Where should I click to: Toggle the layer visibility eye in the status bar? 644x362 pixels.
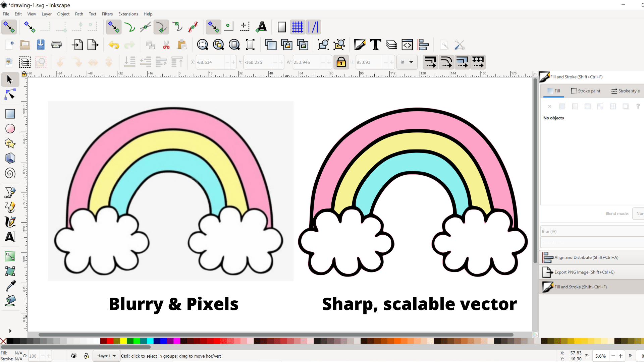(x=74, y=356)
